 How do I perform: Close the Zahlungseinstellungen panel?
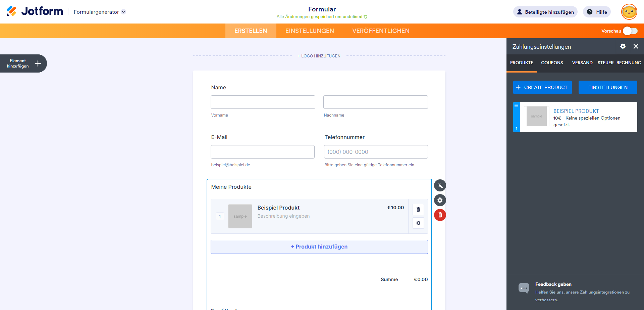coord(636,46)
